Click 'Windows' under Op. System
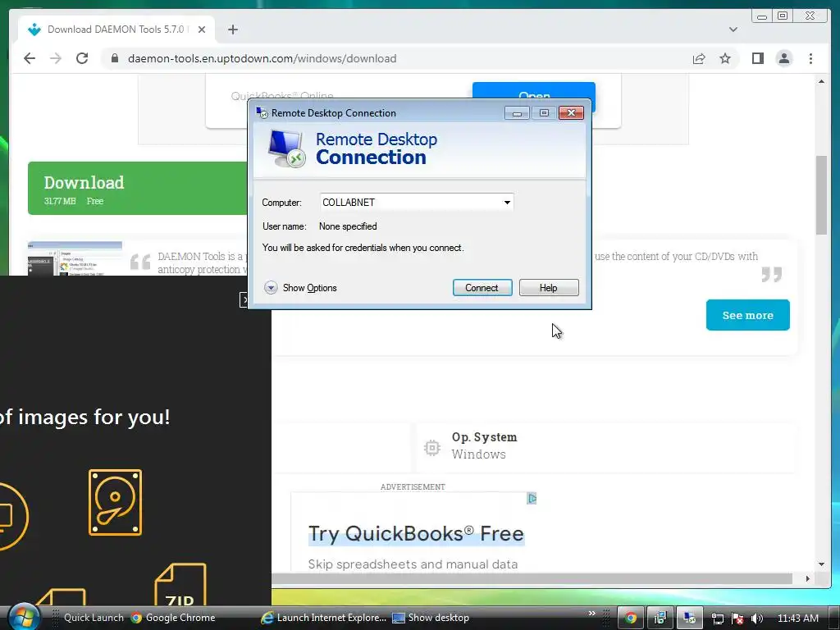 click(x=478, y=454)
